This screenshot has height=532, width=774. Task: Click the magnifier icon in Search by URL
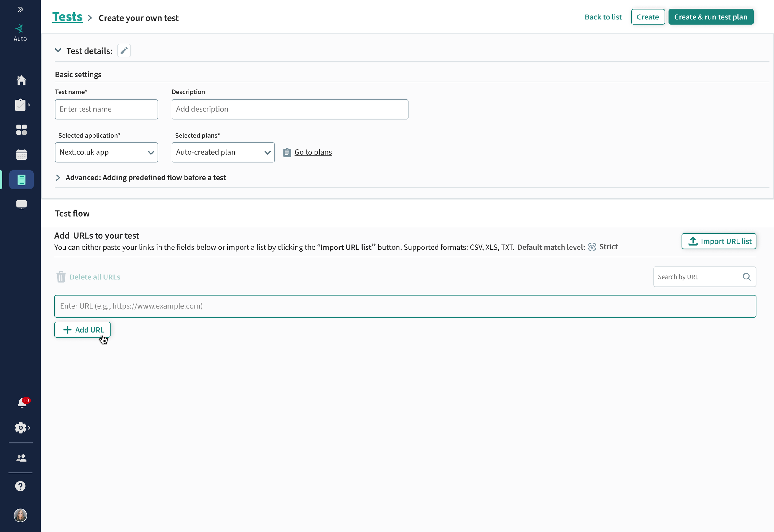tap(747, 277)
